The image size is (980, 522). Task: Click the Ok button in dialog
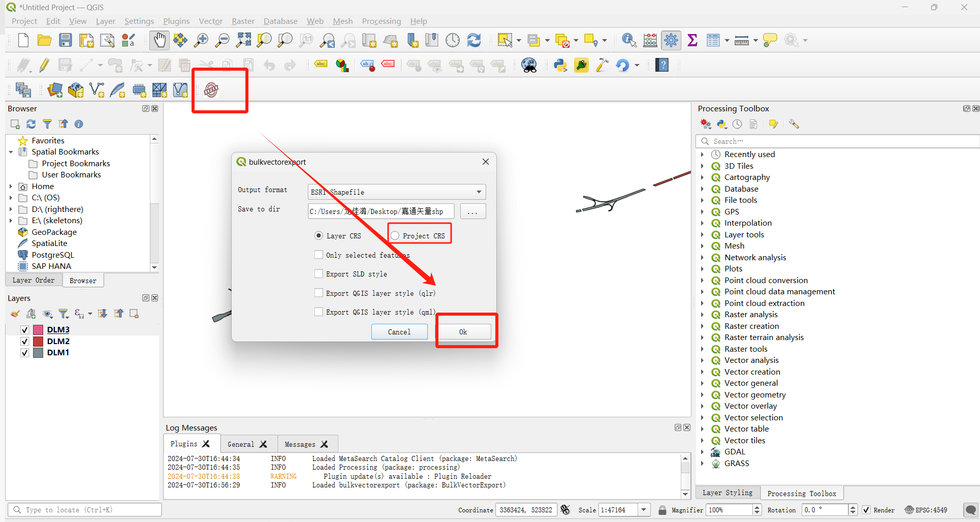463,332
